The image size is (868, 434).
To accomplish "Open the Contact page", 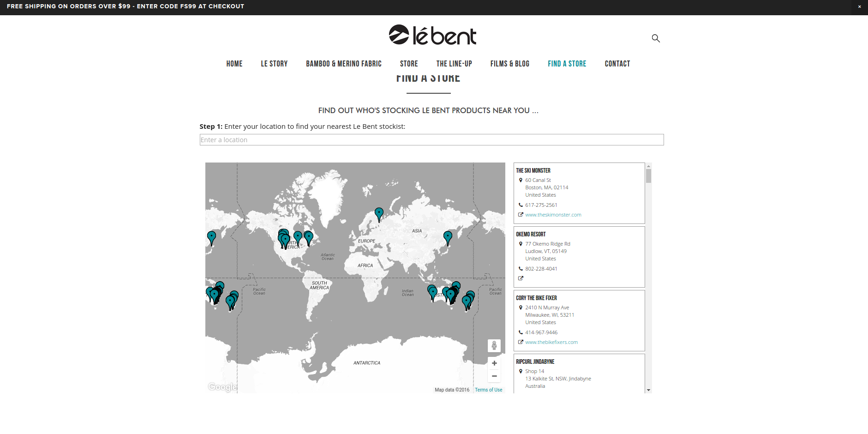I will [617, 64].
